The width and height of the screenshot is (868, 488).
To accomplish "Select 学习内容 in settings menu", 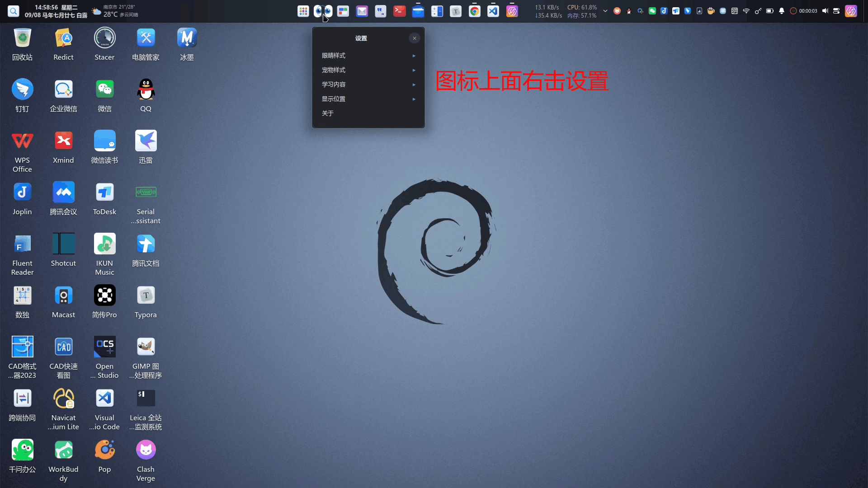I will [368, 84].
